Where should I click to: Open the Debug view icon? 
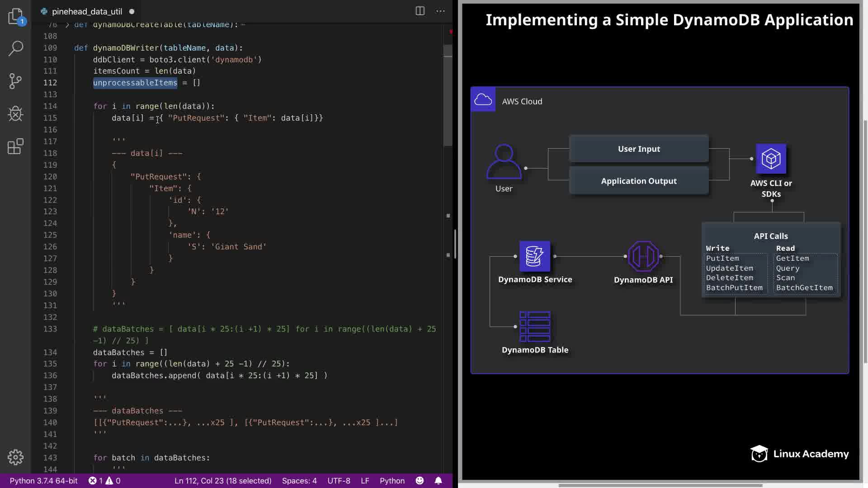pyautogui.click(x=15, y=113)
